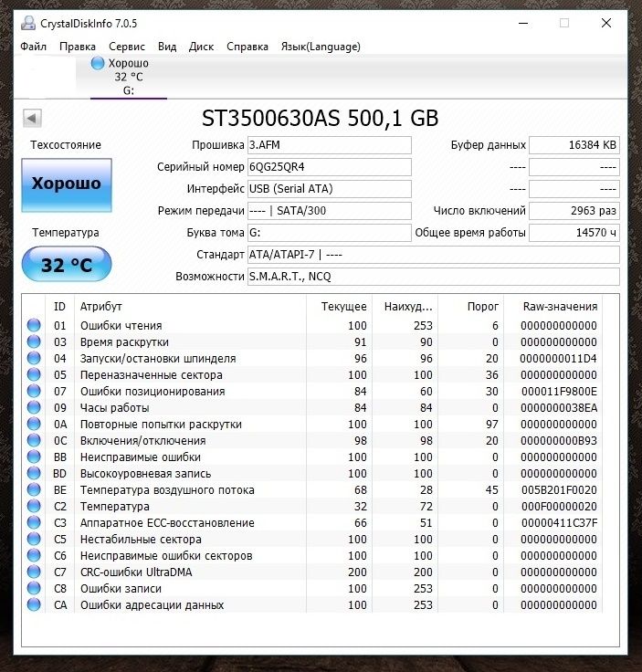Open the Вид menu
The width and height of the screenshot is (642, 672).
(167, 47)
